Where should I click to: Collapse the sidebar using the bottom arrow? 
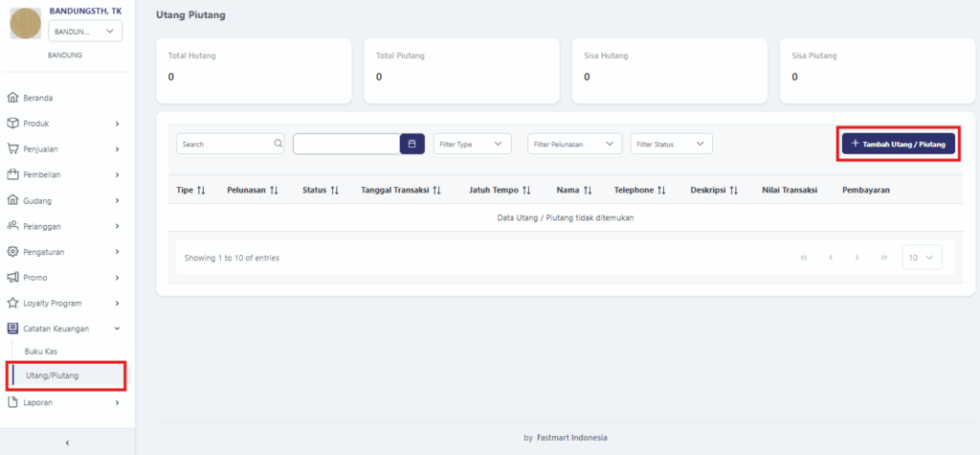tap(67, 442)
